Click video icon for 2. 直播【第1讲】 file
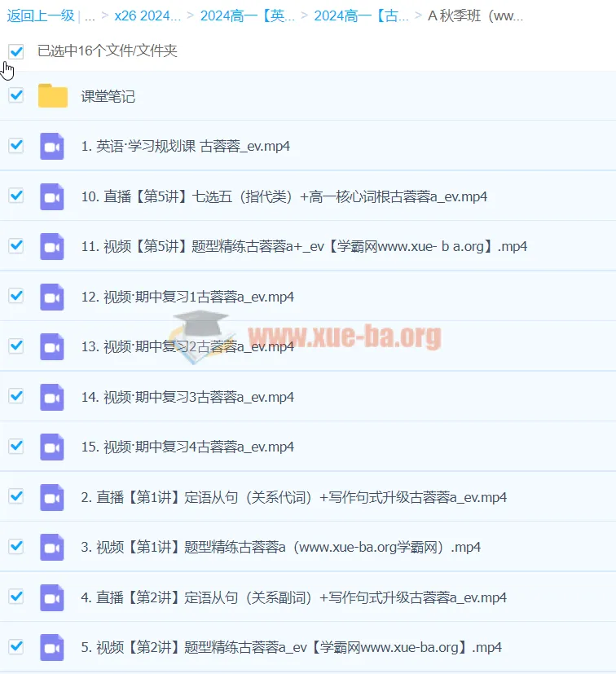The height and width of the screenshot is (674, 616). point(52,497)
